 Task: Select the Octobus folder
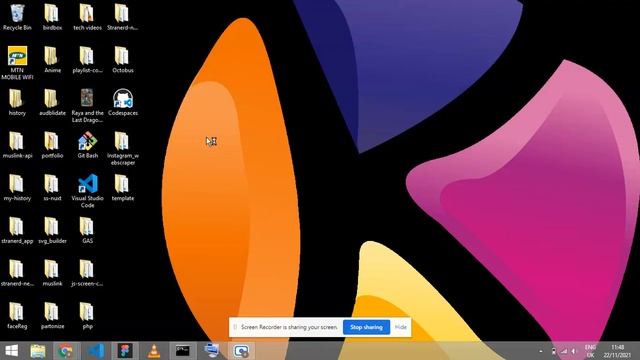(x=122, y=60)
